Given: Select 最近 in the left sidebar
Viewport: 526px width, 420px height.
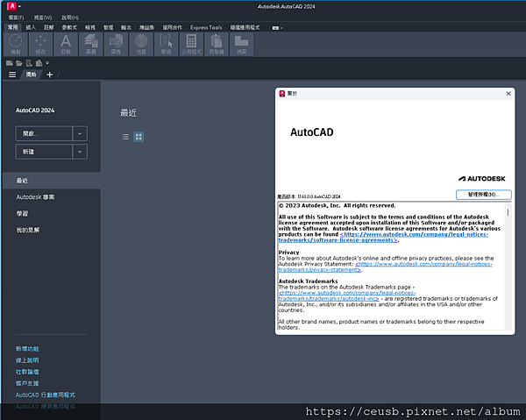Looking at the screenshot, I should coord(52,181).
